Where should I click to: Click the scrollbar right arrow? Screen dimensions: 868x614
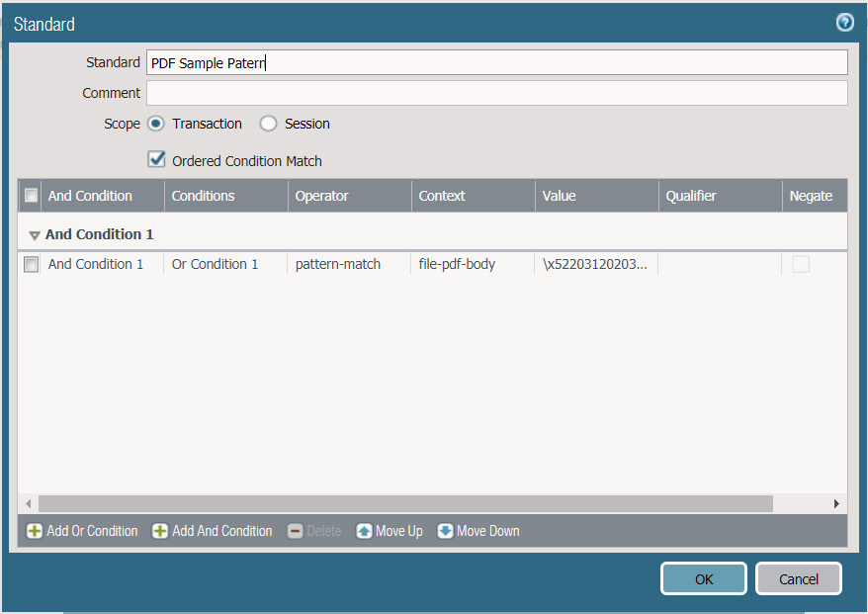[836, 503]
